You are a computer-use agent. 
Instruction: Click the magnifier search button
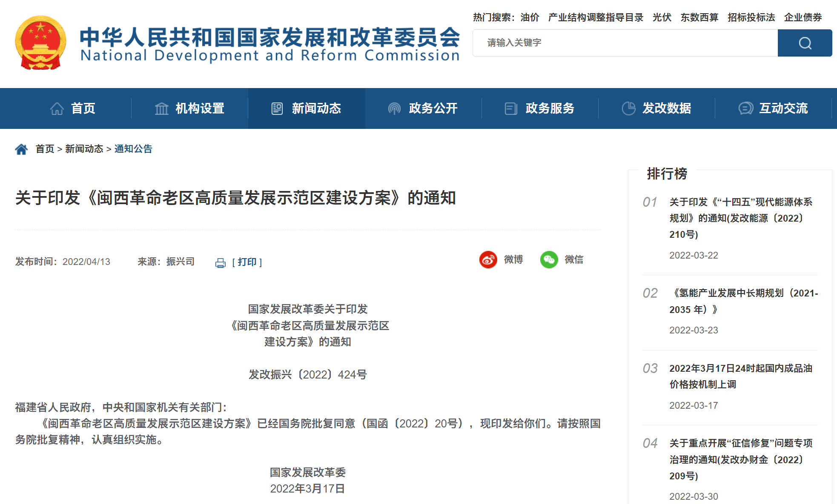coord(804,43)
